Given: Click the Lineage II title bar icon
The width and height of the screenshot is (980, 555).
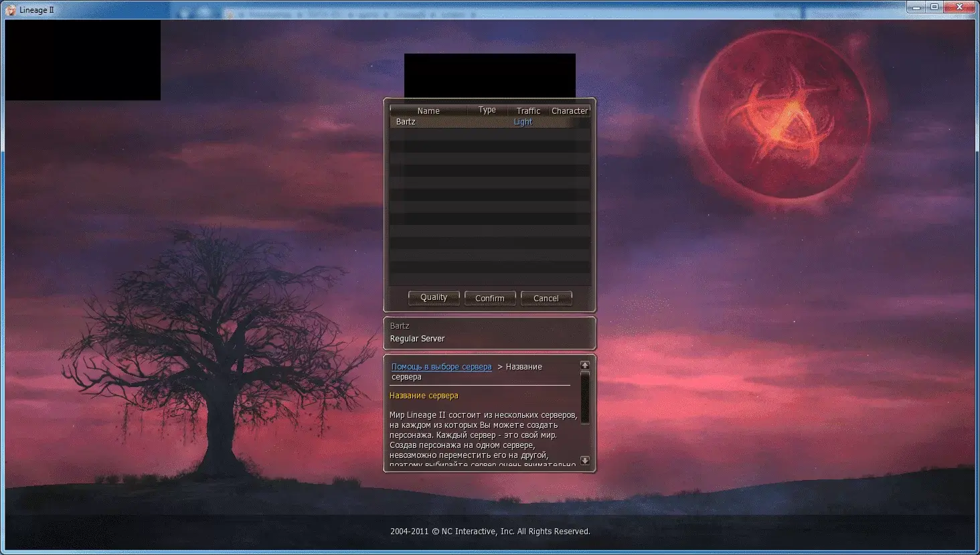Looking at the screenshot, I should point(11,9).
